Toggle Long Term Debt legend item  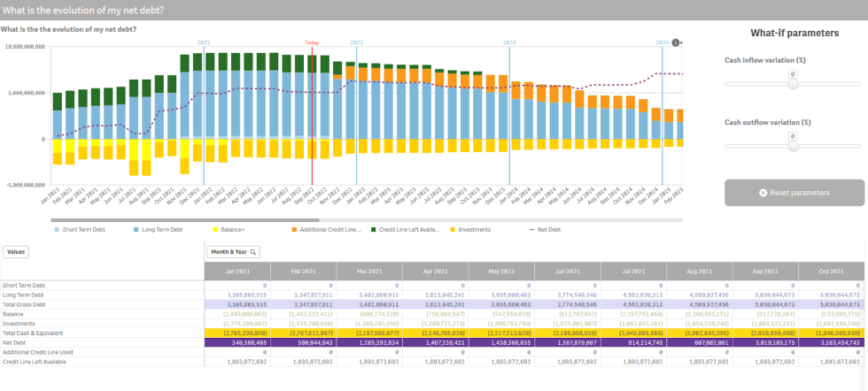point(161,229)
